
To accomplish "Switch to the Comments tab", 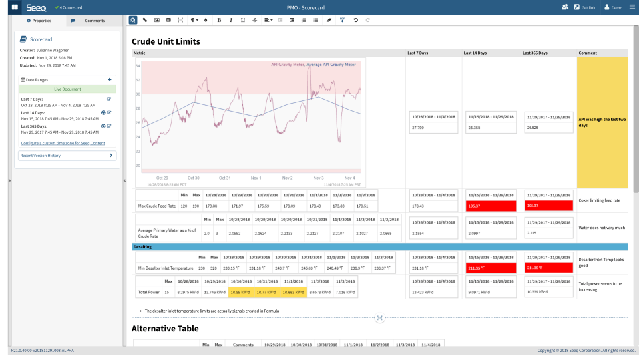I will pos(88,21).
